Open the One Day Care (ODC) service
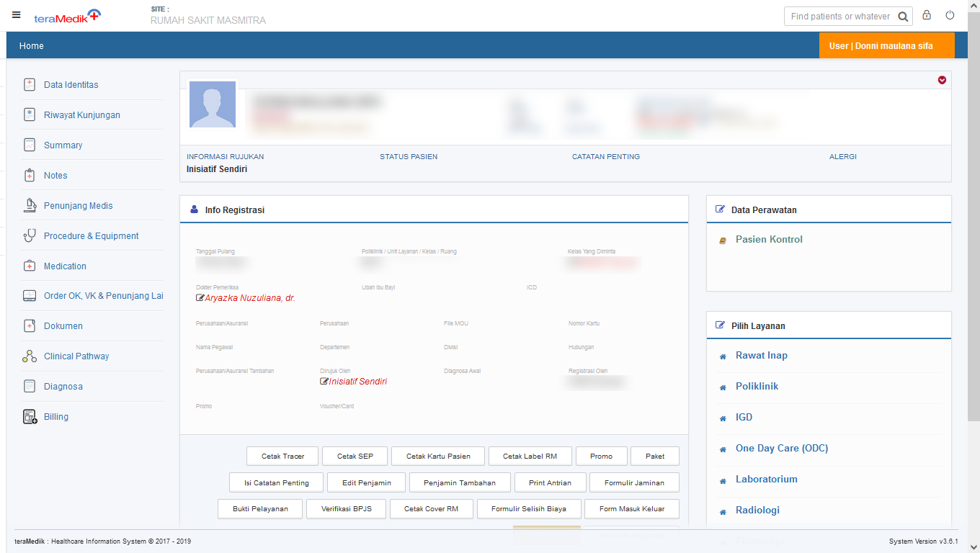This screenshot has width=980, height=553. (x=782, y=448)
